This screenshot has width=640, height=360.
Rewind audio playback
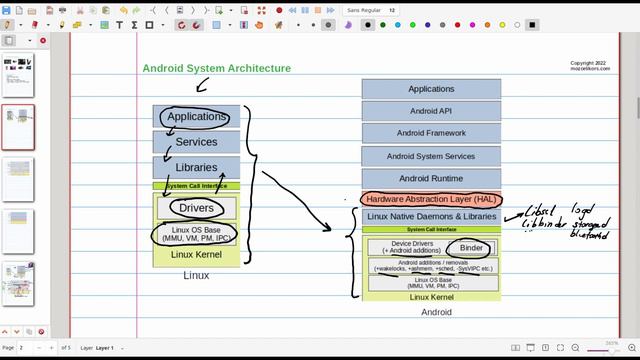point(292,10)
